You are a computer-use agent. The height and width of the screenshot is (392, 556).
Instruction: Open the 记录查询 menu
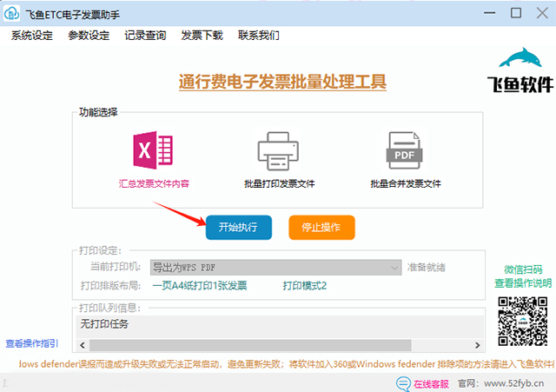[x=145, y=36]
